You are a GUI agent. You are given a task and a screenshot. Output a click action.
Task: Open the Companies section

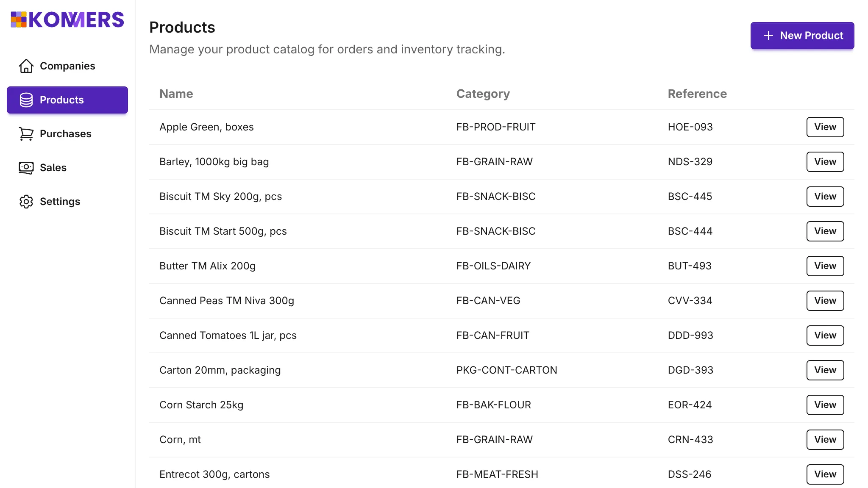click(67, 66)
